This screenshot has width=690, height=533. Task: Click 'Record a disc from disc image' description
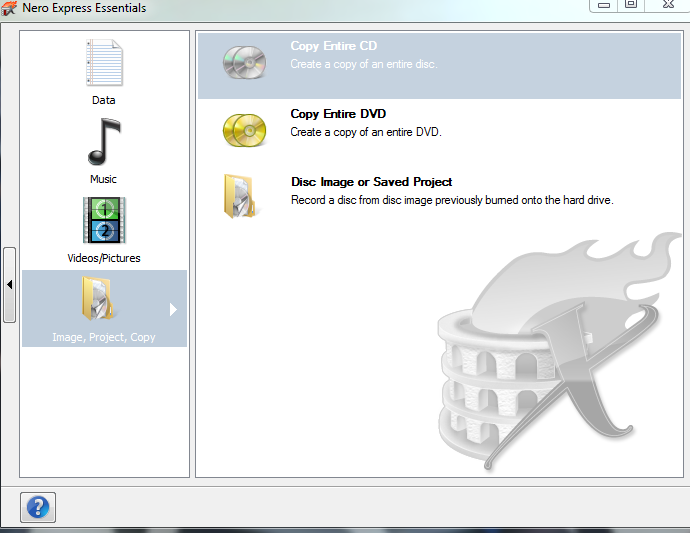click(x=452, y=200)
